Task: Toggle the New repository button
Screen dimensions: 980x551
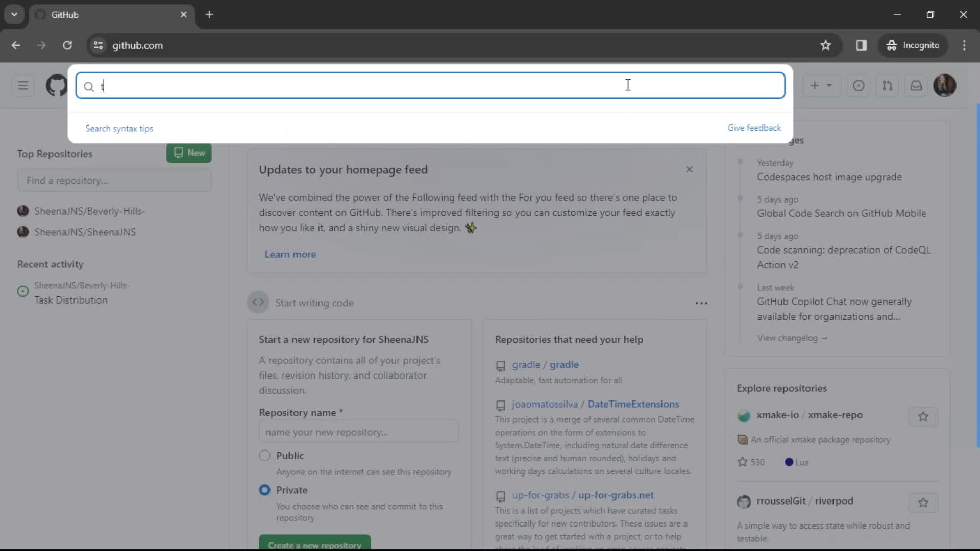Action: coord(189,153)
